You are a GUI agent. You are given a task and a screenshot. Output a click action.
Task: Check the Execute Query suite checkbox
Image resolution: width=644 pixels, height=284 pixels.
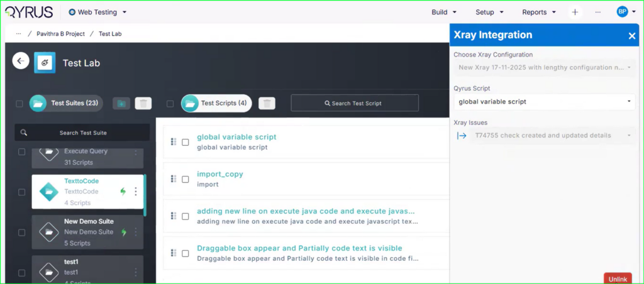[x=22, y=152]
